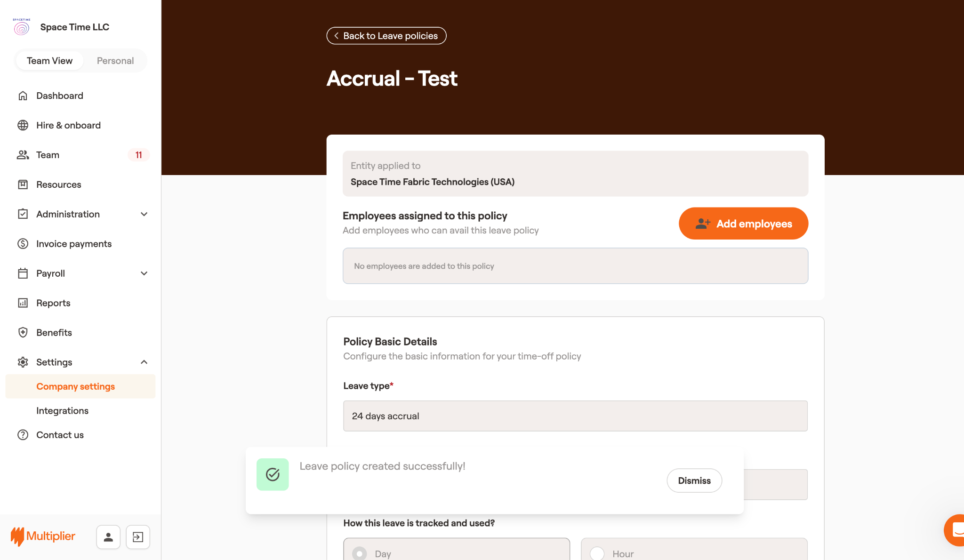This screenshot has height=560, width=964.
Task: Expand the Payroll menu chevron
Action: (x=144, y=274)
